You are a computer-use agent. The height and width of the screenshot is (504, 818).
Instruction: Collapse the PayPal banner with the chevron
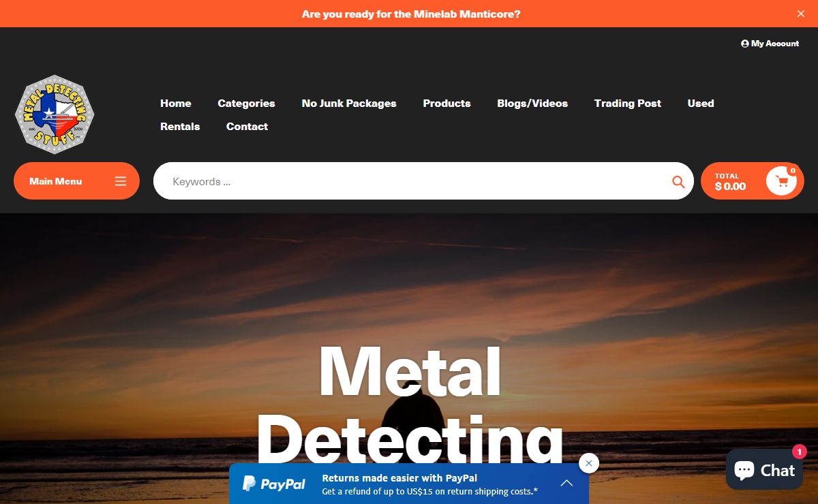click(x=566, y=482)
